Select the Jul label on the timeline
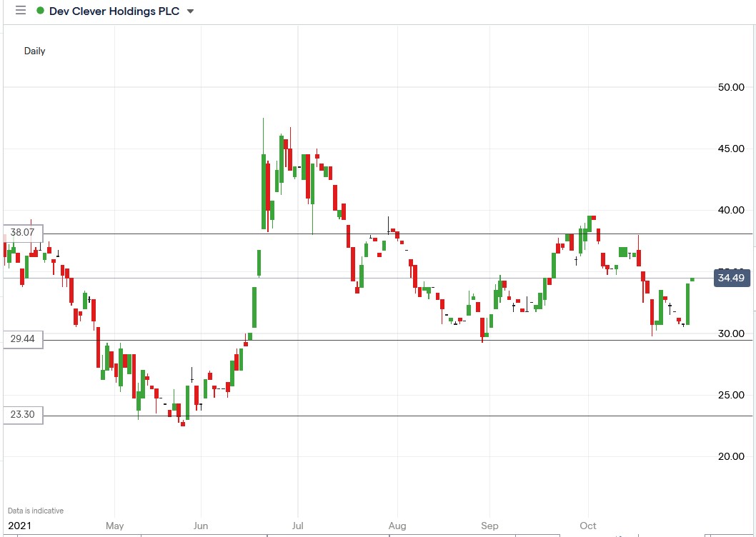756x537 pixels. 297,526
